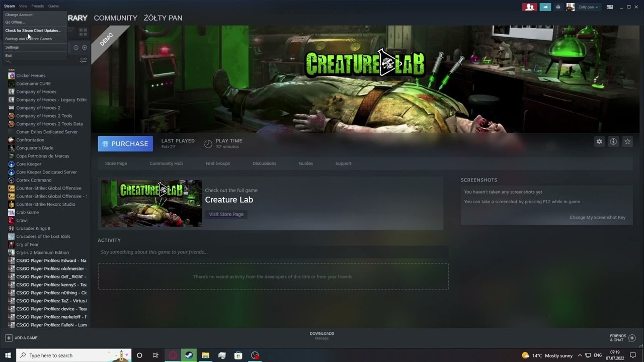Viewport: 644px width, 362px height.
Task: Select Company of Heroes 2 Tools Data
Action: 49,124
